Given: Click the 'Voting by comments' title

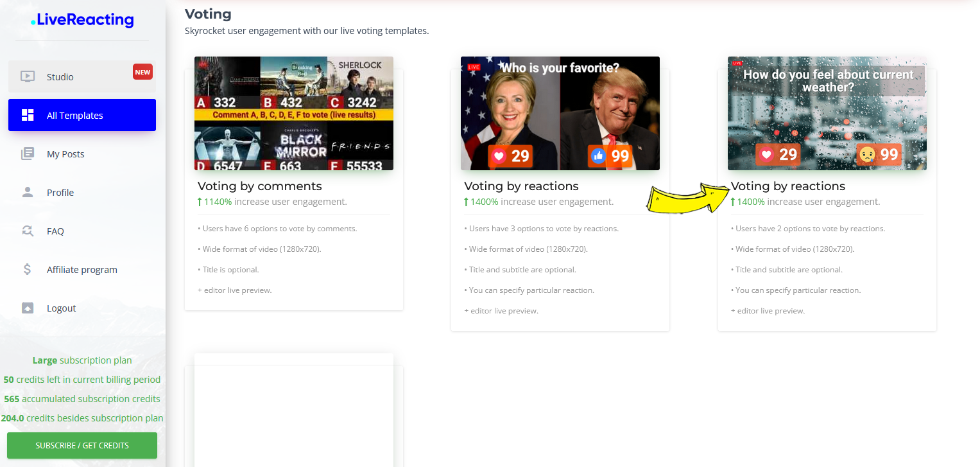Looking at the screenshot, I should 260,186.
